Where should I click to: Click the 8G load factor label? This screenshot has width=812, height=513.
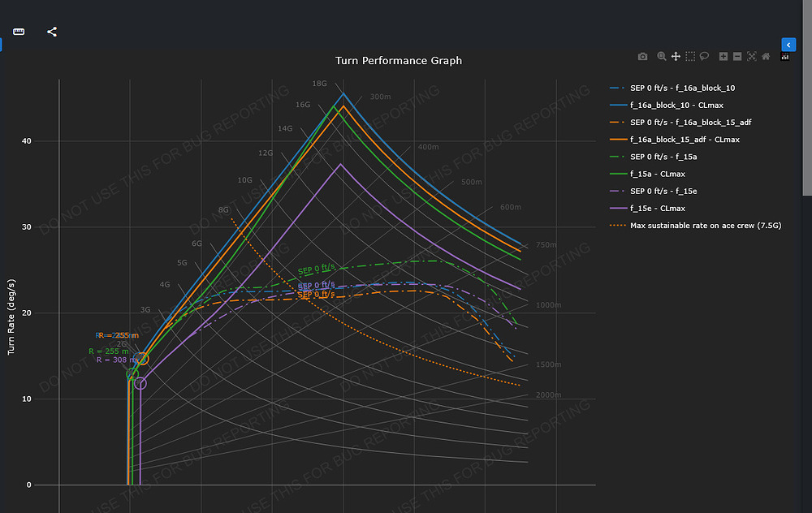223,209
